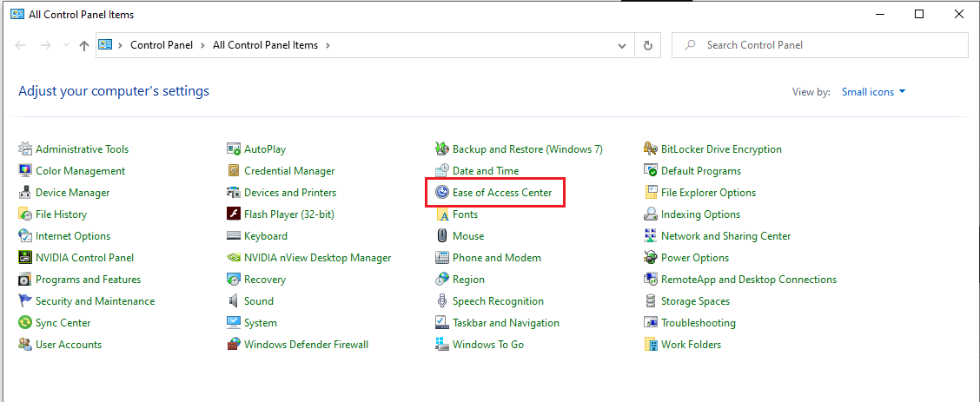
Task: Click the search magnifier icon
Action: pyautogui.click(x=690, y=45)
